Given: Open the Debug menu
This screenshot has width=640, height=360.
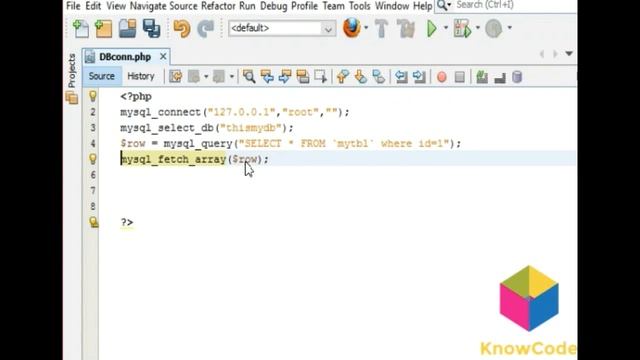Looking at the screenshot, I should (x=273, y=6).
